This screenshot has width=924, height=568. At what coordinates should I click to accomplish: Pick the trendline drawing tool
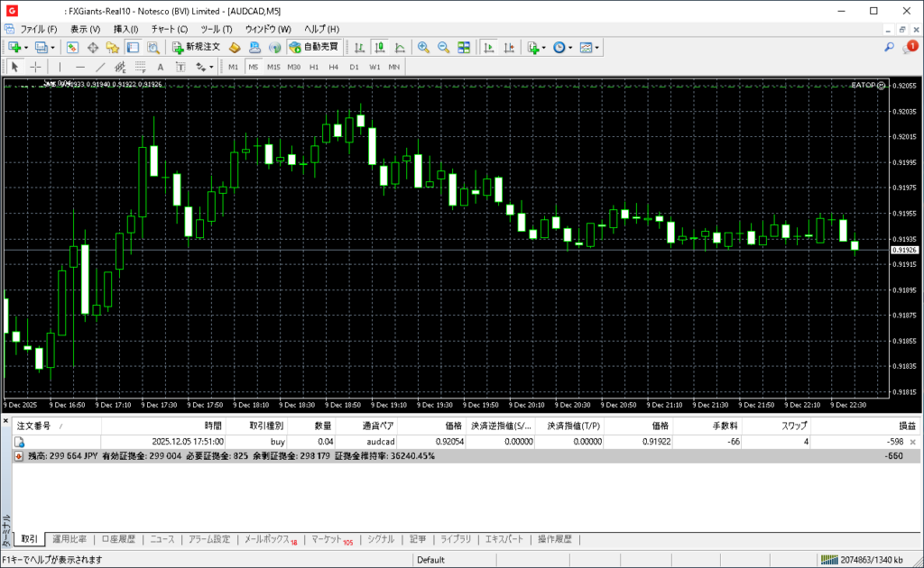(x=100, y=67)
